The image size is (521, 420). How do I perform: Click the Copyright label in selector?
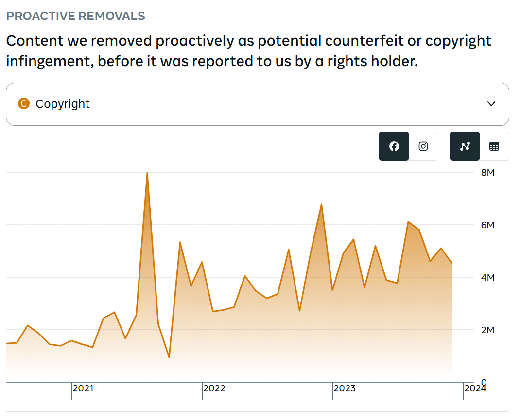click(63, 104)
